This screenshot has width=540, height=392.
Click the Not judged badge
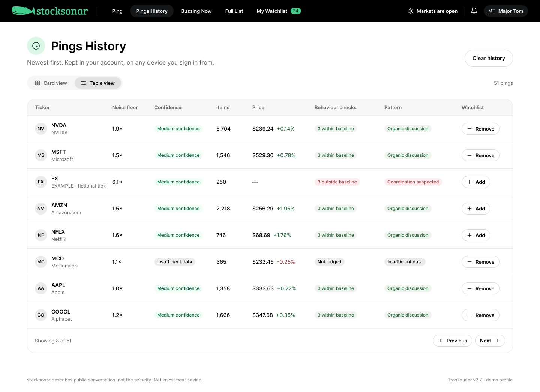click(x=330, y=262)
